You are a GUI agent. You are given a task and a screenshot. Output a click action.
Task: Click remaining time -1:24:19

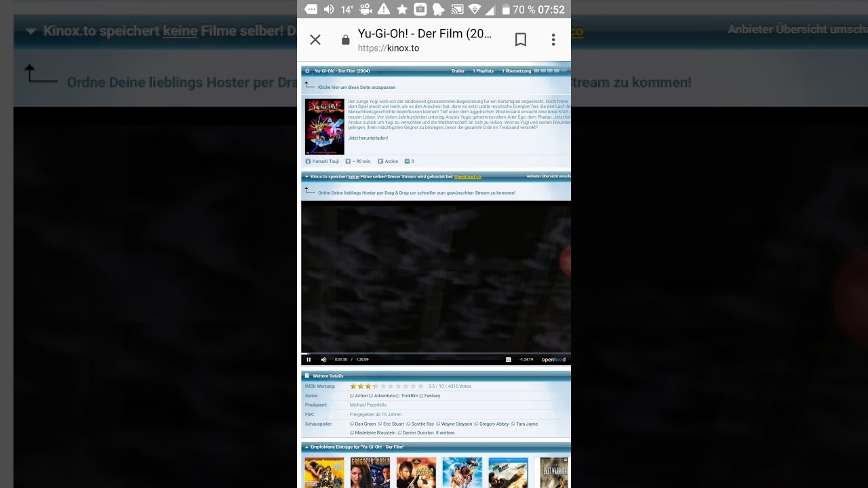pos(526,360)
